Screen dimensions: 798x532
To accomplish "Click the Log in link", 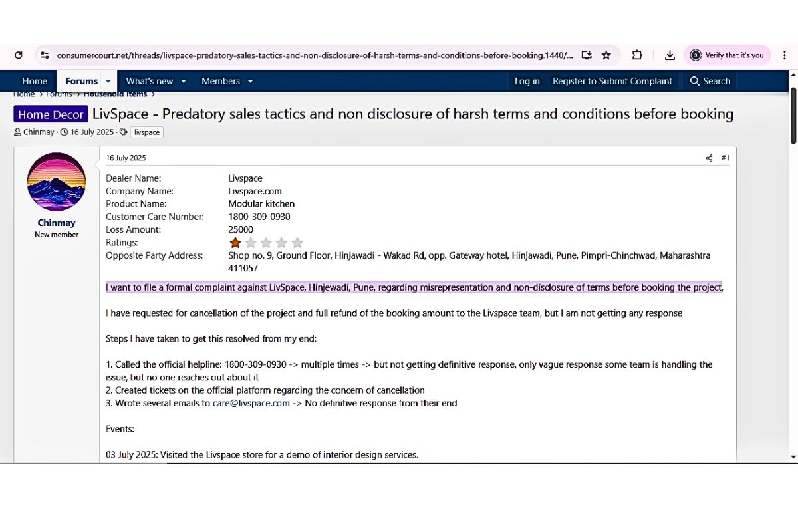I will click(527, 81).
